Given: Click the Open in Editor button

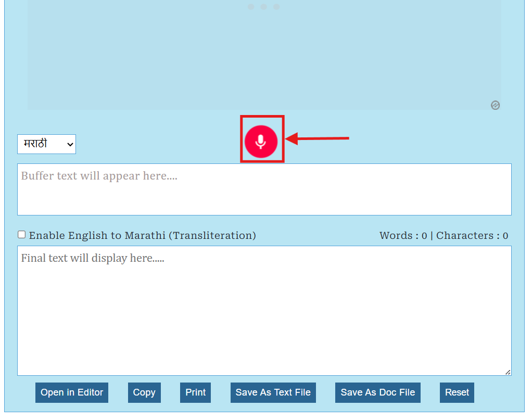Looking at the screenshot, I should [x=71, y=392].
